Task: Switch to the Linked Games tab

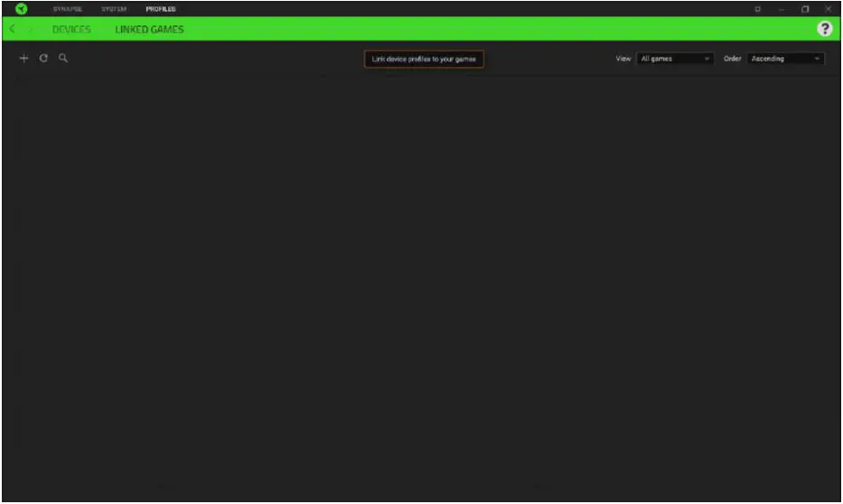Action: click(149, 30)
